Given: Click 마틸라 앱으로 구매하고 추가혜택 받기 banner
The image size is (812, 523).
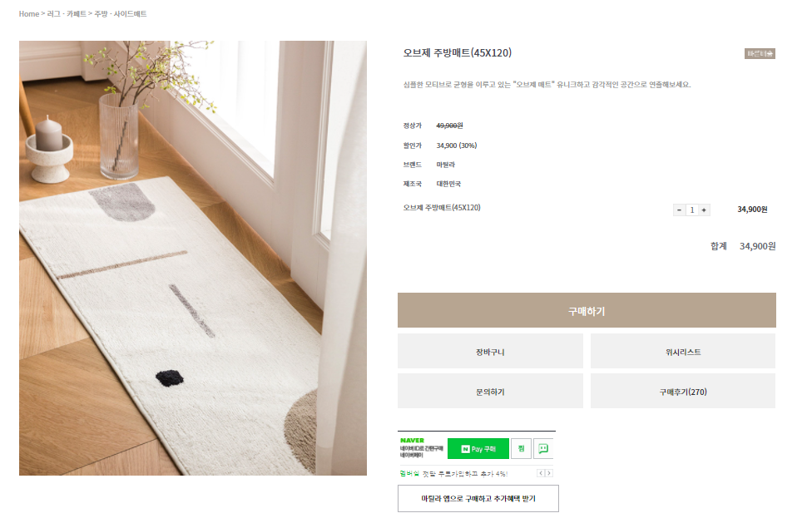Looking at the screenshot, I should coord(478,498).
